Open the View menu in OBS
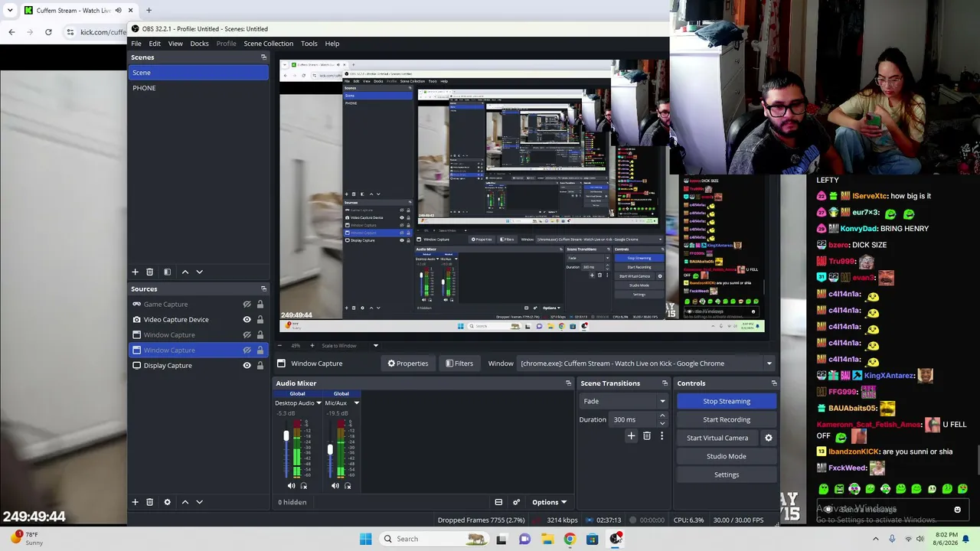Screen dimensions: 980x551 click(175, 44)
